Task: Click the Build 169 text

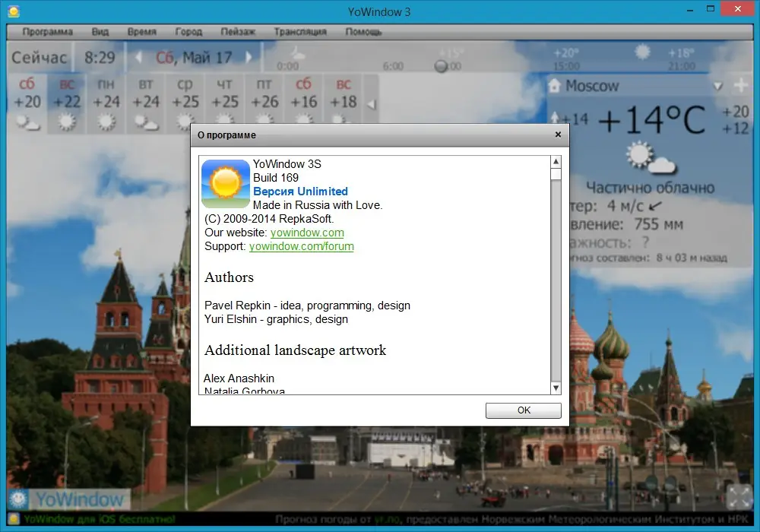Action: click(276, 178)
